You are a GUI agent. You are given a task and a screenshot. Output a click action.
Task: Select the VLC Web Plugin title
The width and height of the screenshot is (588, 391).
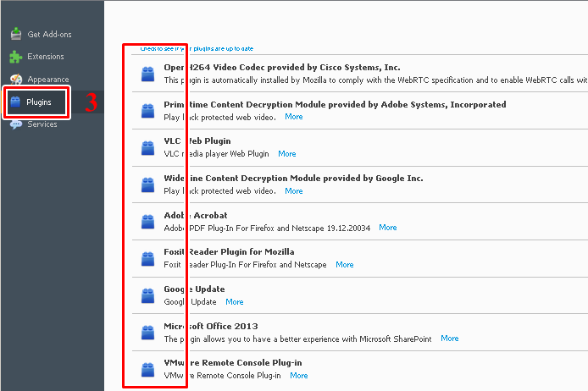pos(197,141)
